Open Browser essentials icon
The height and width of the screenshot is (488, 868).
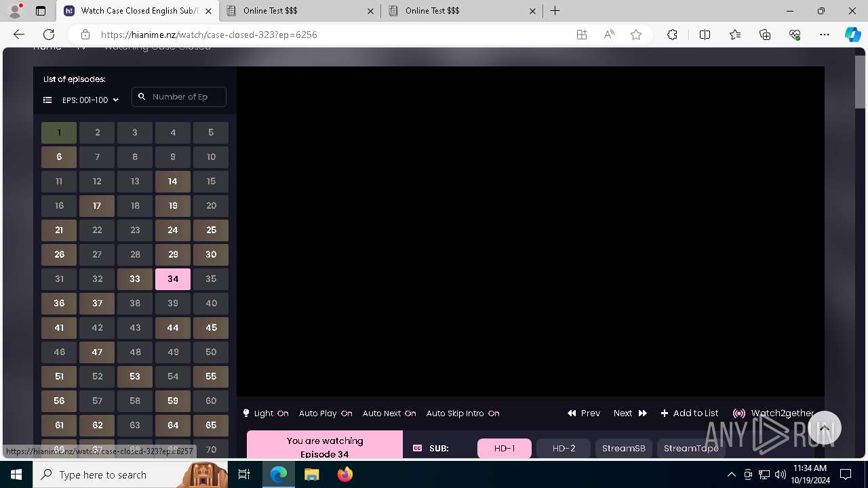click(x=795, y=35)
